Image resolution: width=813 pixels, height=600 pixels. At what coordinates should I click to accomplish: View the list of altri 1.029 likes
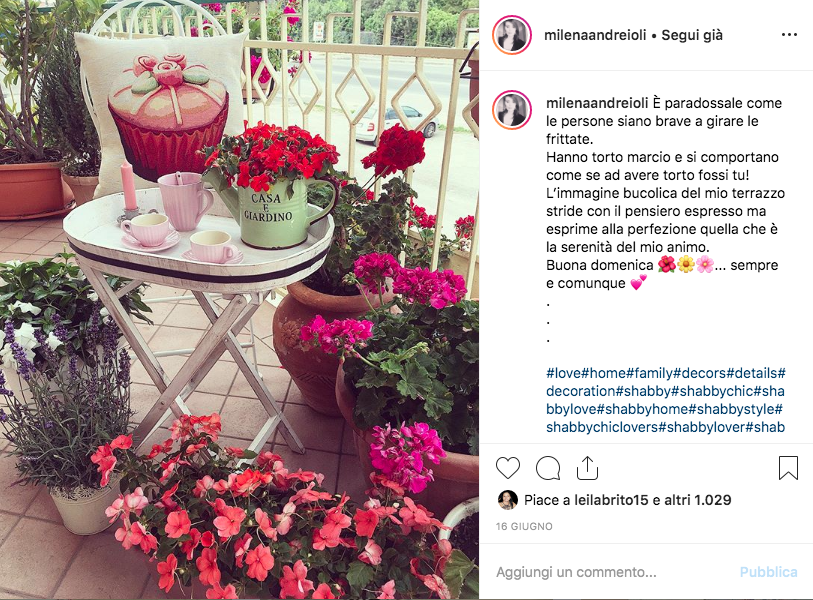coord(698,500)
